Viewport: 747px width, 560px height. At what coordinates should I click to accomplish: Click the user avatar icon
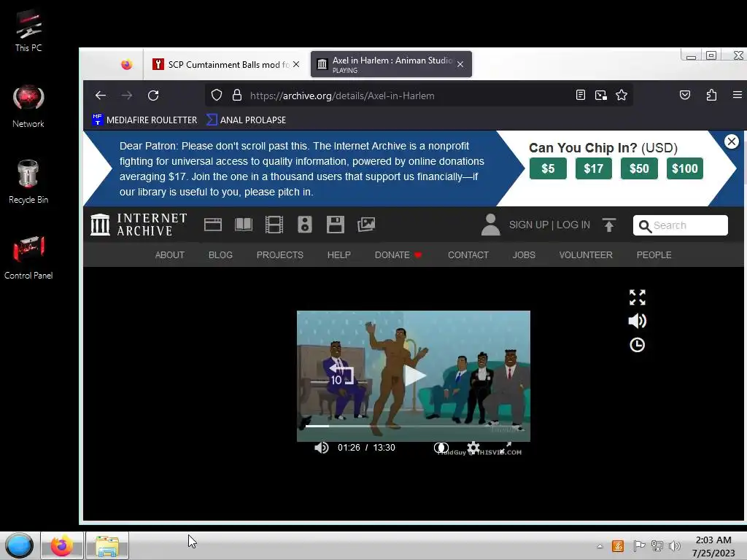(x=491, y=225)
